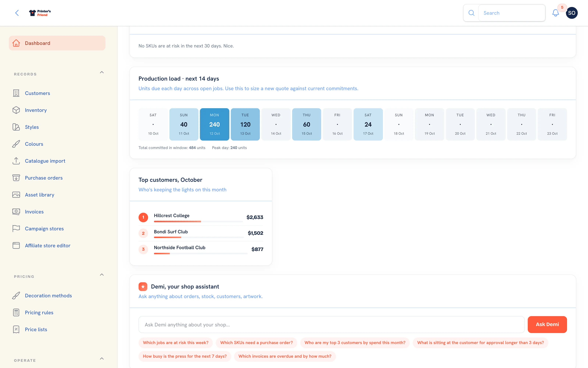Open the notifications bell

[555, 13]
